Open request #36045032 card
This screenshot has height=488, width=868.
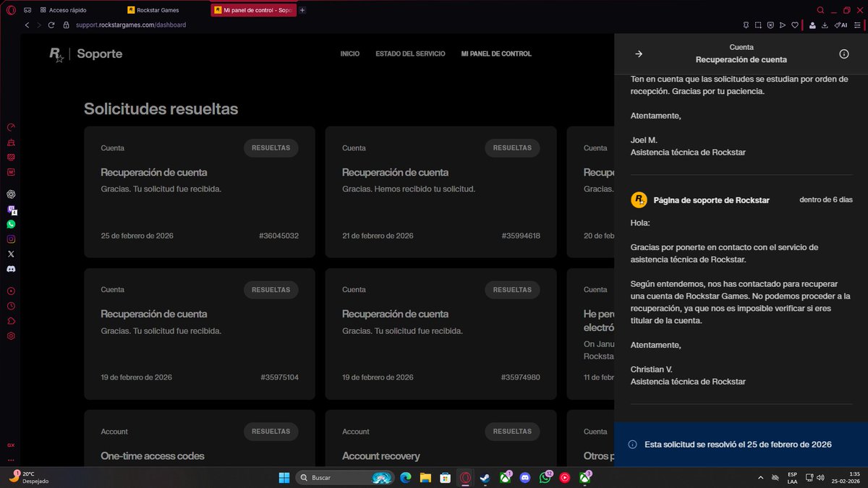click(x=200, y=192)
